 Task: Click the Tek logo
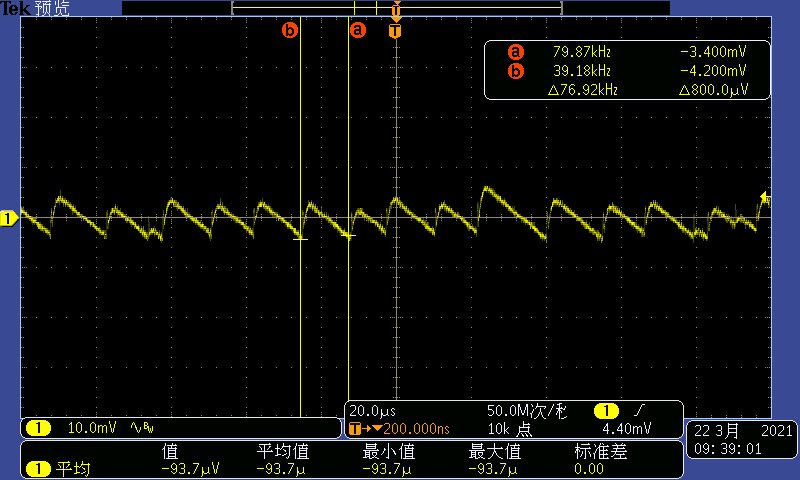15,8
